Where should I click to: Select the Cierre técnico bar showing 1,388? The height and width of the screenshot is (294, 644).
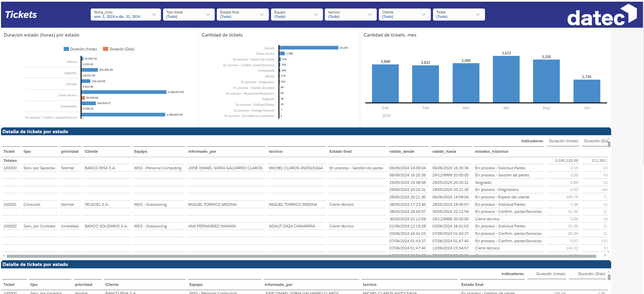coord(282,53)
